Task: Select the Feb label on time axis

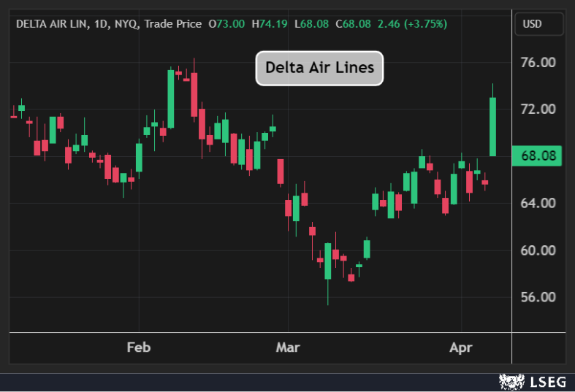Action: click(138, 347)
